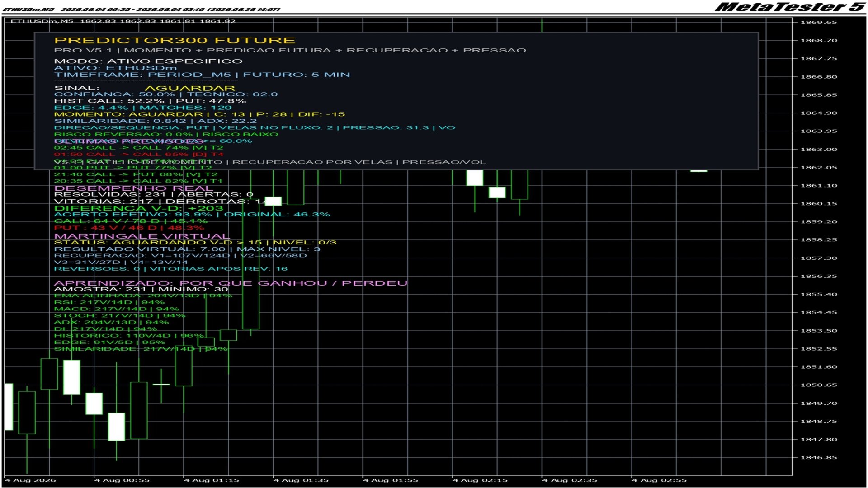Click the MACD: 217V/14D line

point(117,309)
